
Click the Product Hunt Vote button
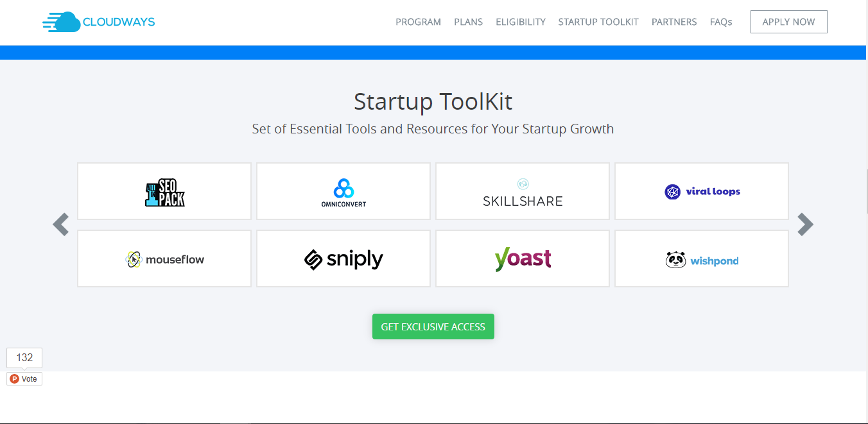coord(24,379)
